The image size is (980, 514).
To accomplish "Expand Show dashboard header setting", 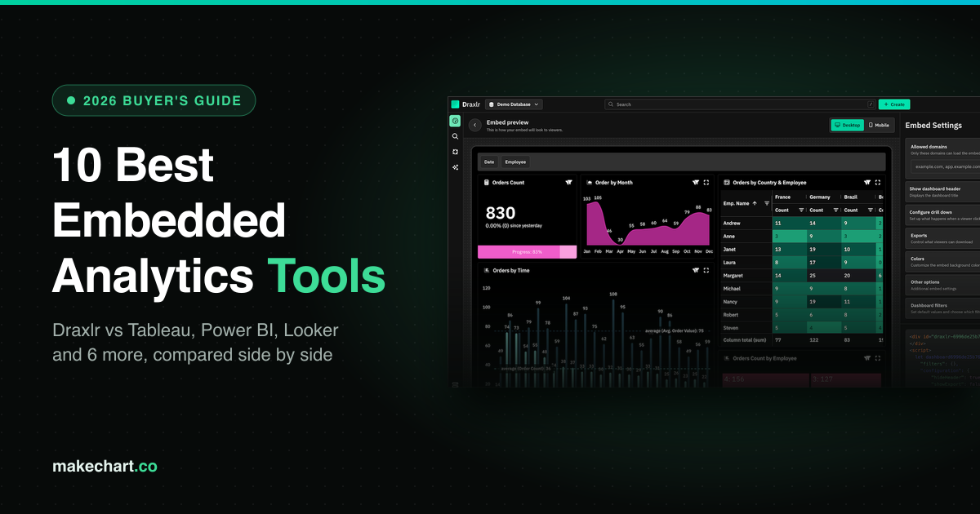I will click(942, 192).
